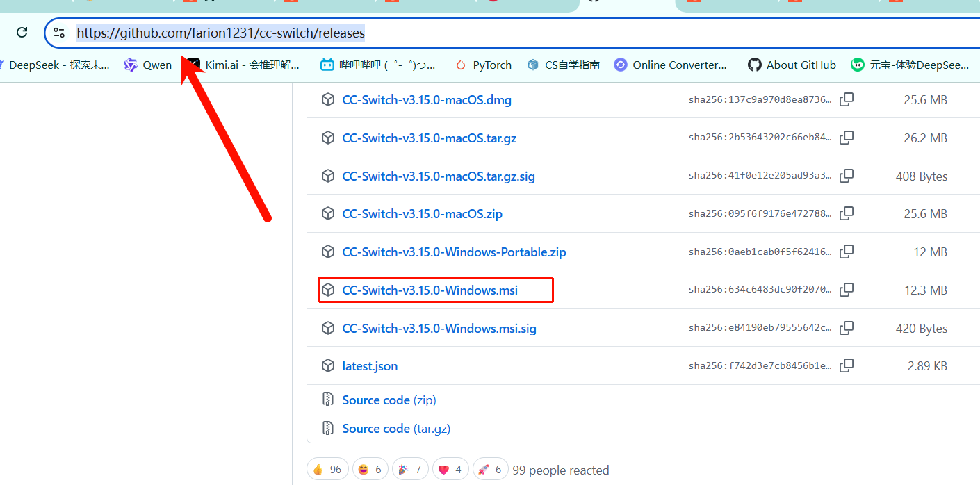Download Source code (tar.gz)
Viewport: 980px width, 485px height.
point(396,429)
